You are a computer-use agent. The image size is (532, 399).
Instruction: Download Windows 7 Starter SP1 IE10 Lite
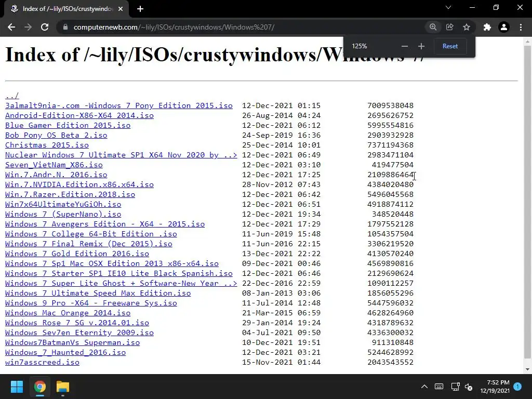pyautogui.click(x=119, y=273)
